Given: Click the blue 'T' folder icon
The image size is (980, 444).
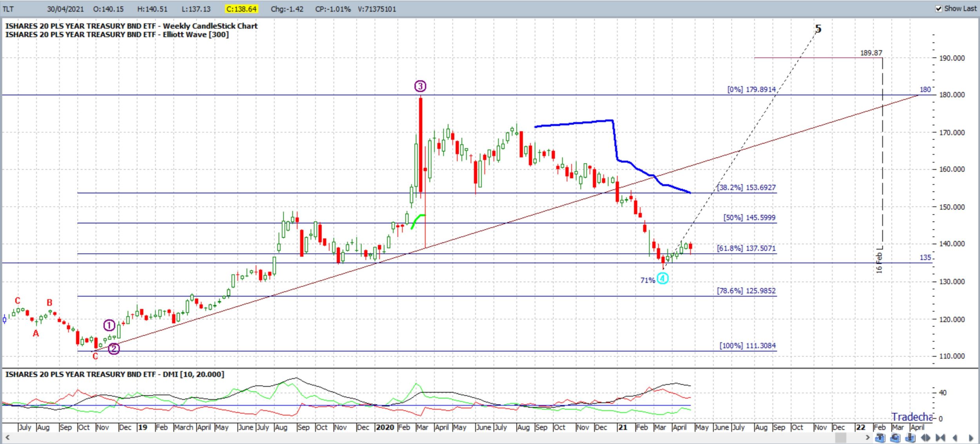Looking at the screenshot, I should (880, 437).
